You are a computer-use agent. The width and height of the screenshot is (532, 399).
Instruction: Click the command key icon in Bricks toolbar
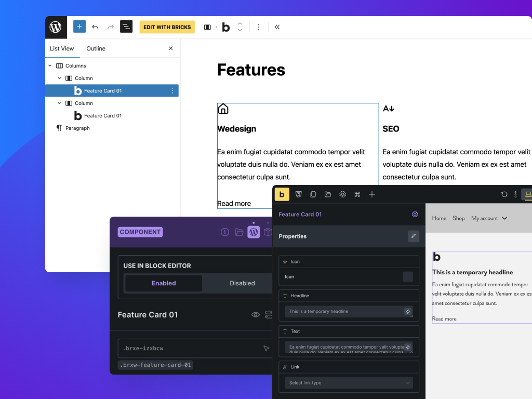pos(357,194)
